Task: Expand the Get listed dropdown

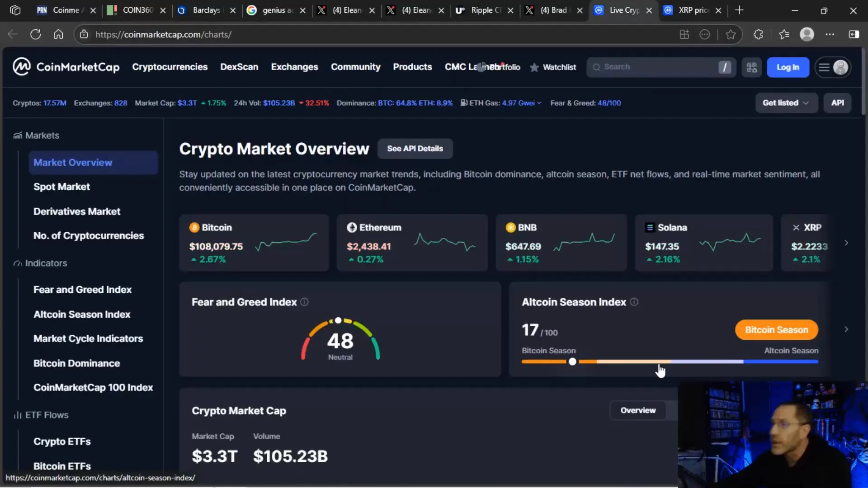Action: 786,103
